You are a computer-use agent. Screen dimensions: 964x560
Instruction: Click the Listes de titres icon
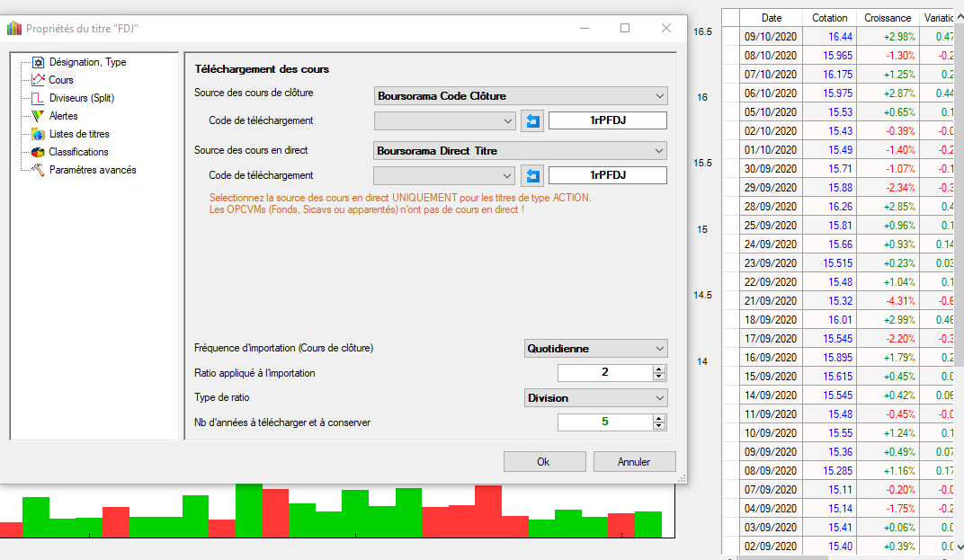pos(38,135)
